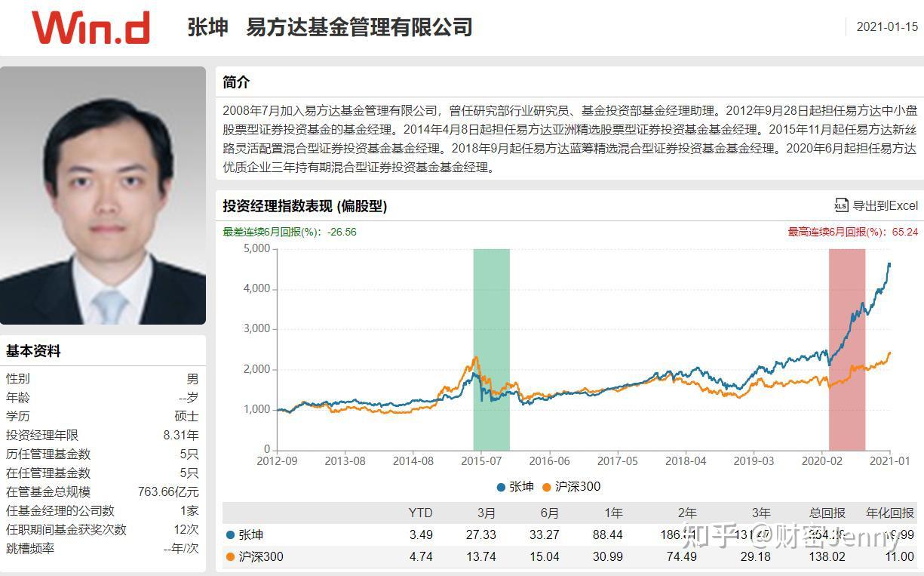Select 张坤's YTD return 3.49
Screen dimensions: 924x576
[x=421, y=534]
